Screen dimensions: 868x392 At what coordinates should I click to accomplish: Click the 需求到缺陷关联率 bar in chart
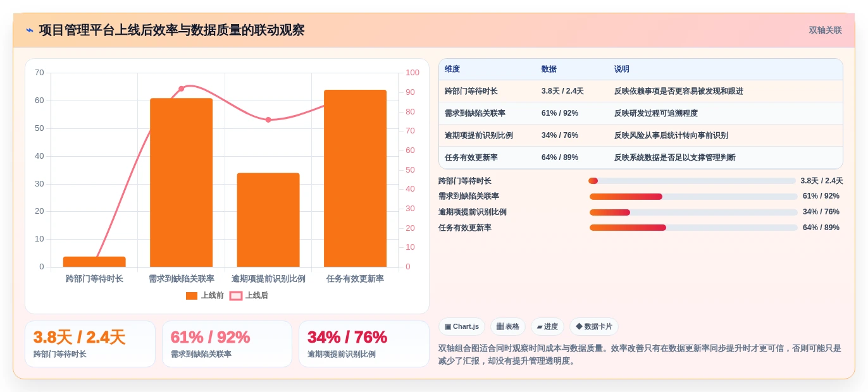(x=181, y=183)
